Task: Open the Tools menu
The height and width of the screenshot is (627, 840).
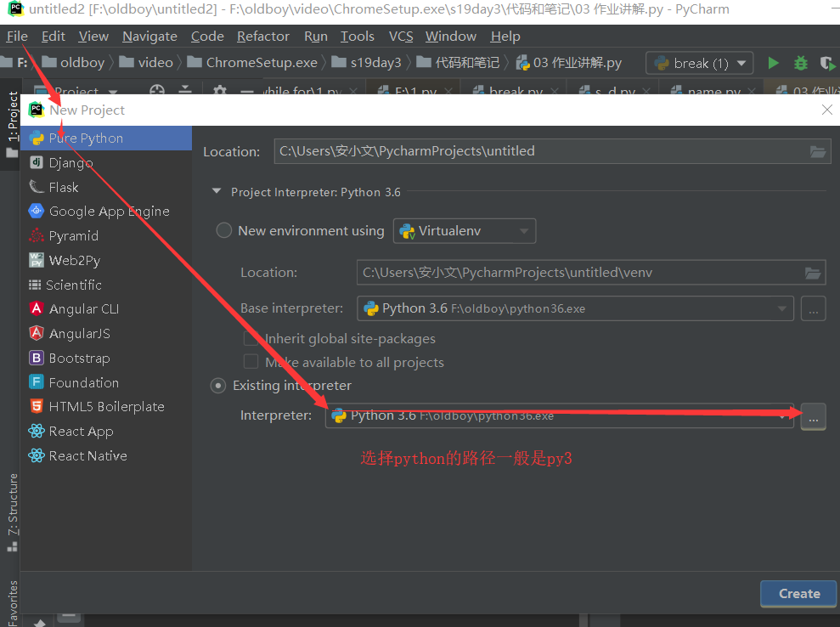Action: point(358,37)
